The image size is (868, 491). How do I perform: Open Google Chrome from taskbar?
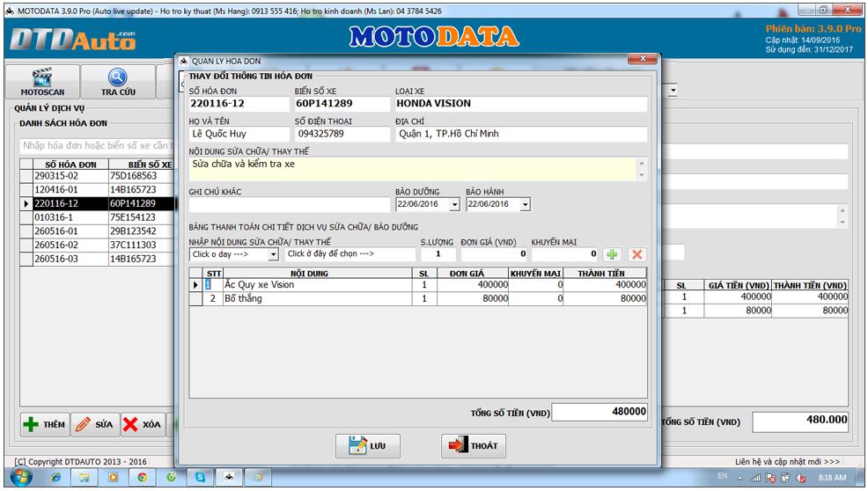coord(143,477)
